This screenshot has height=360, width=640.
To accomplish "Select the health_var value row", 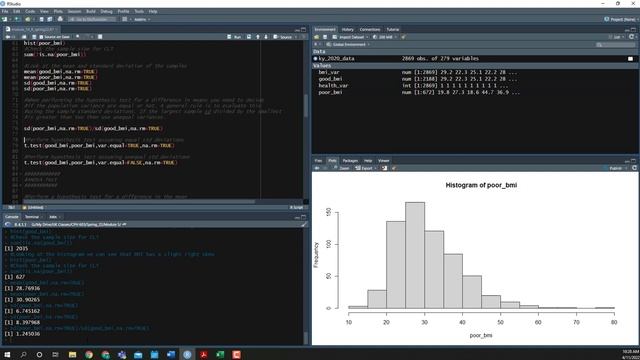I will coord(476,86).
